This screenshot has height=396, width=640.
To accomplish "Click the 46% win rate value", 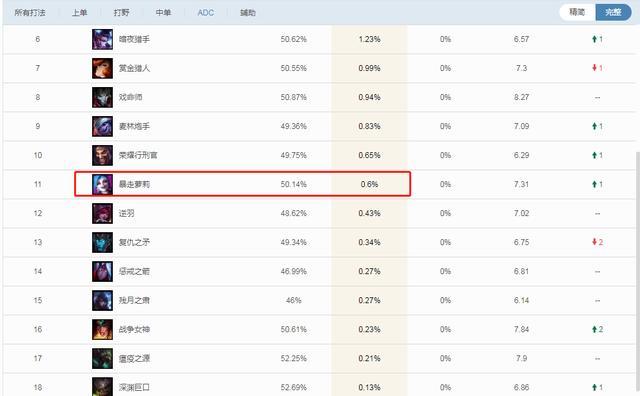I will click(x=293, y=300).
